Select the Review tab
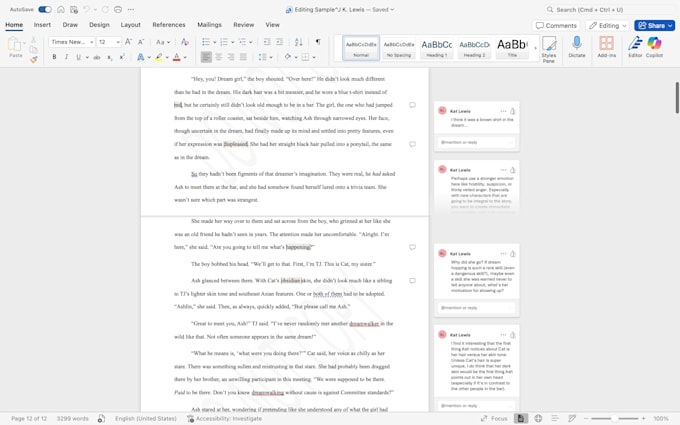Viewport: 680px width, 425px height. [x=244, y=25]
